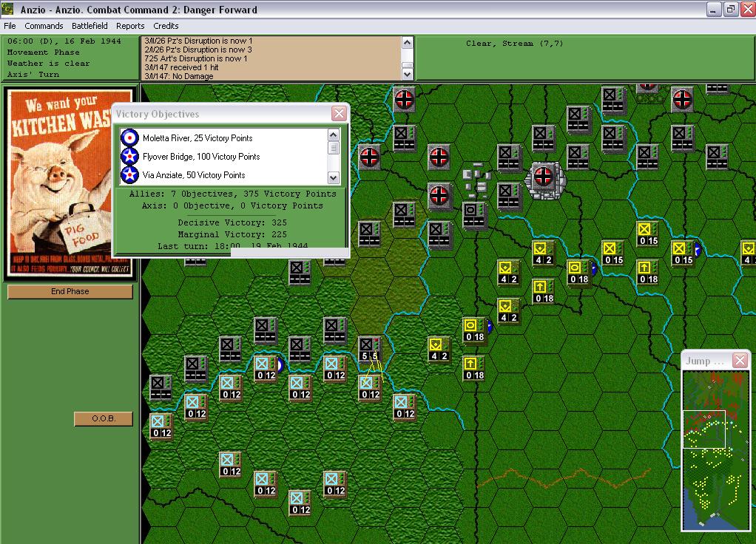Image resolution: width=756 pixels, height=544 pixels.
Task: Click the objectives list scrollbar thumb
Action: [333, 147]
